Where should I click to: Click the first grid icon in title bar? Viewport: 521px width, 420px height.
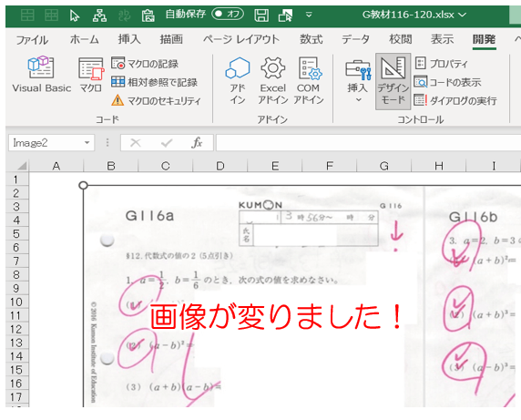click(x=27, y=15)
